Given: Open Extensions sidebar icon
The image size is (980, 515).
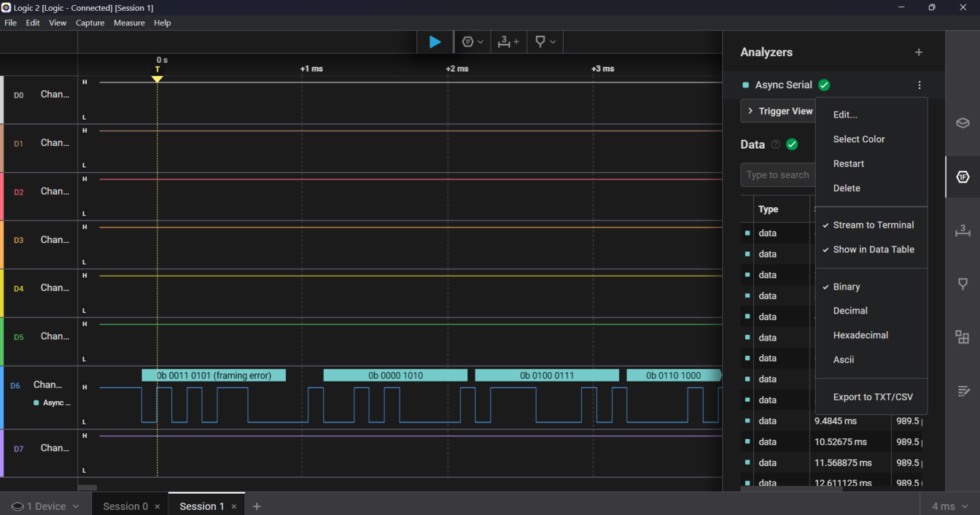Looking at the screenshot, I should click(x=962, y=337).
